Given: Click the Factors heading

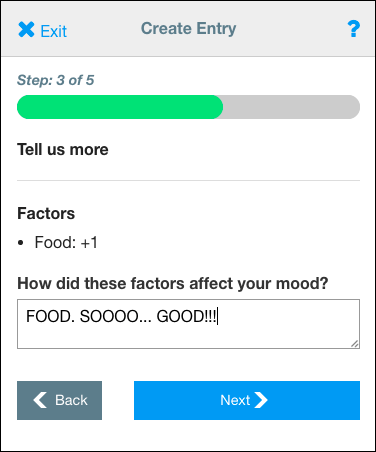Looking at the screenshot, I should [46, 213].
